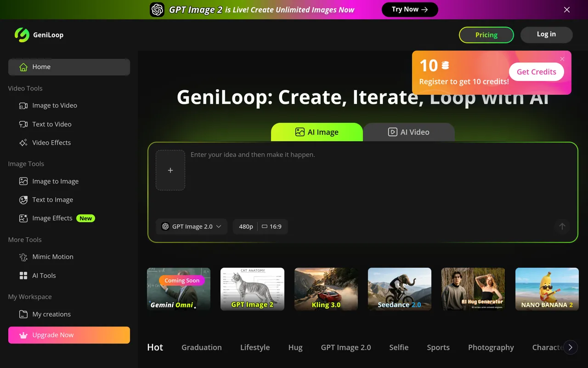Click the New badge beside Image Effects

(x=85, y=218)
